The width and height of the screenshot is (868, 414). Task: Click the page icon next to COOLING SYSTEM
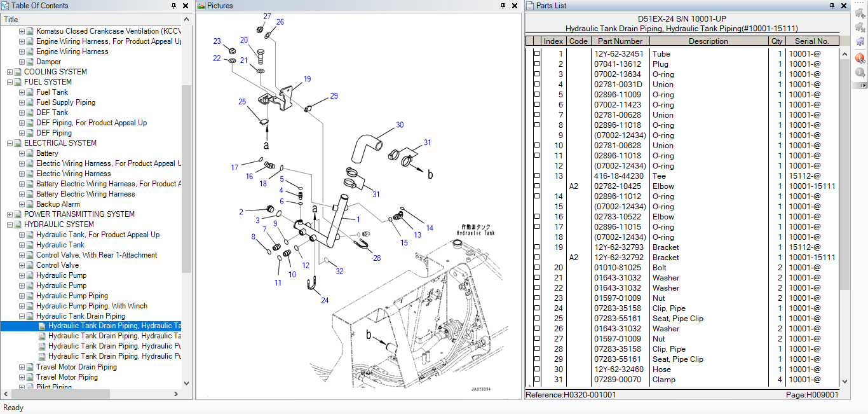[18, 72]
